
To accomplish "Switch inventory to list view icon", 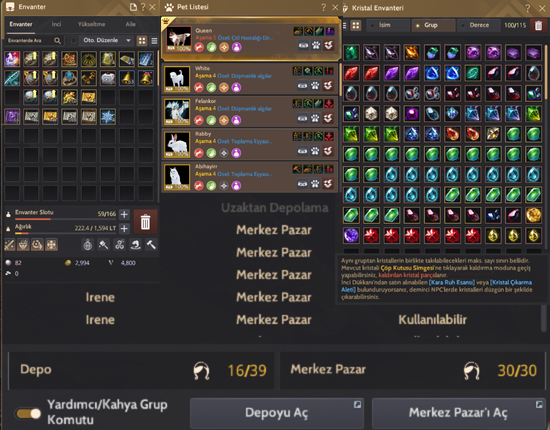I will (154, 41).
